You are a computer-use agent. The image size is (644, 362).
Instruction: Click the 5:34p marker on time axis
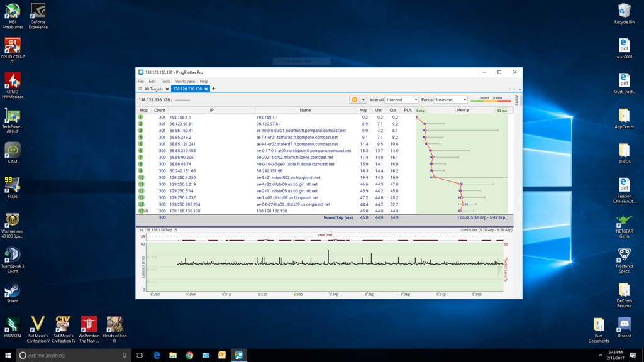click(x=333, y=294)
